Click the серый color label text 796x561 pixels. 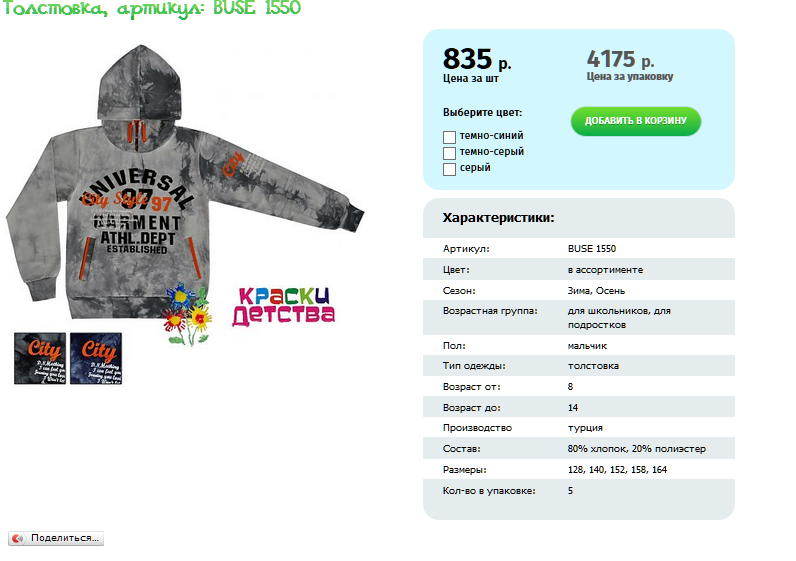click(475, 168)
